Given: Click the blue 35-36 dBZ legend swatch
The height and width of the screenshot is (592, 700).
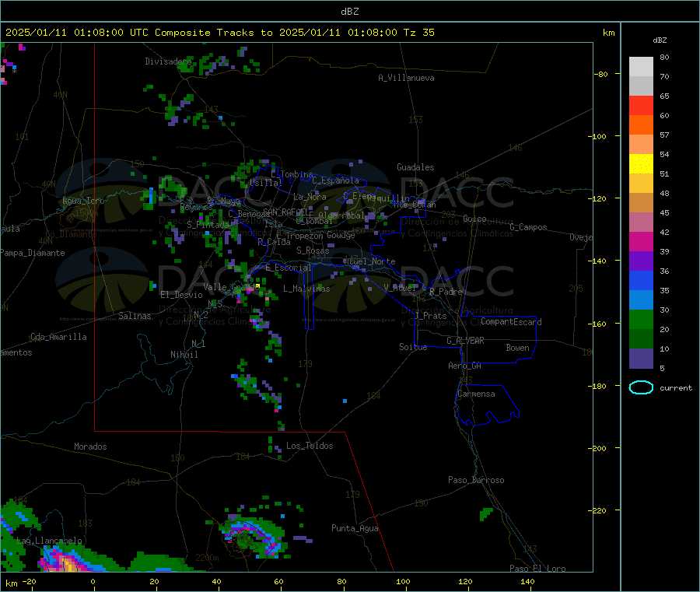Looking at the screenshot, I should click(641, 280).
